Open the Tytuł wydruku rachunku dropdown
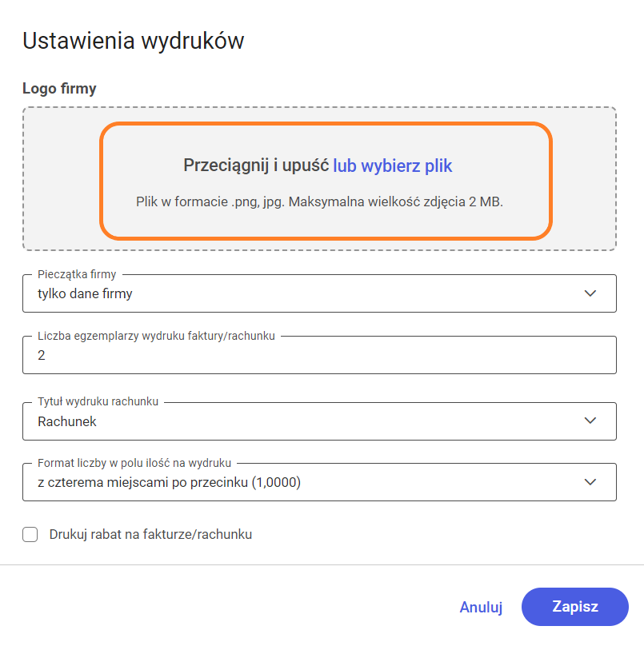Viewport: 644px width, 646px height. (x=304, y=421)
